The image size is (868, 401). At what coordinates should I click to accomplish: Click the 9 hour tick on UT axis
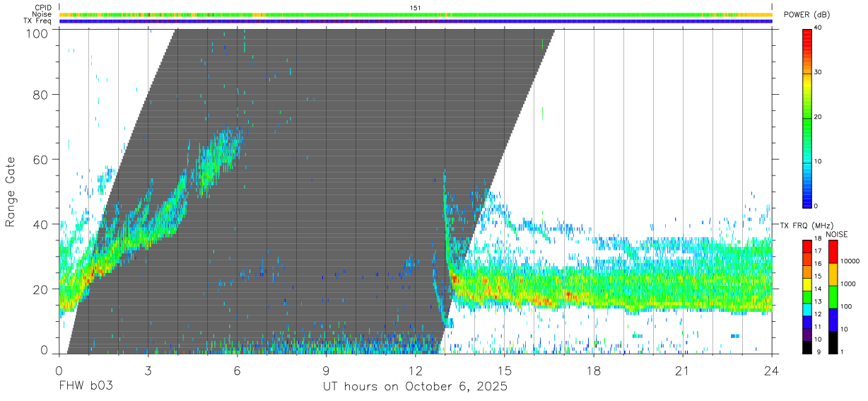[x=327, y=371]
